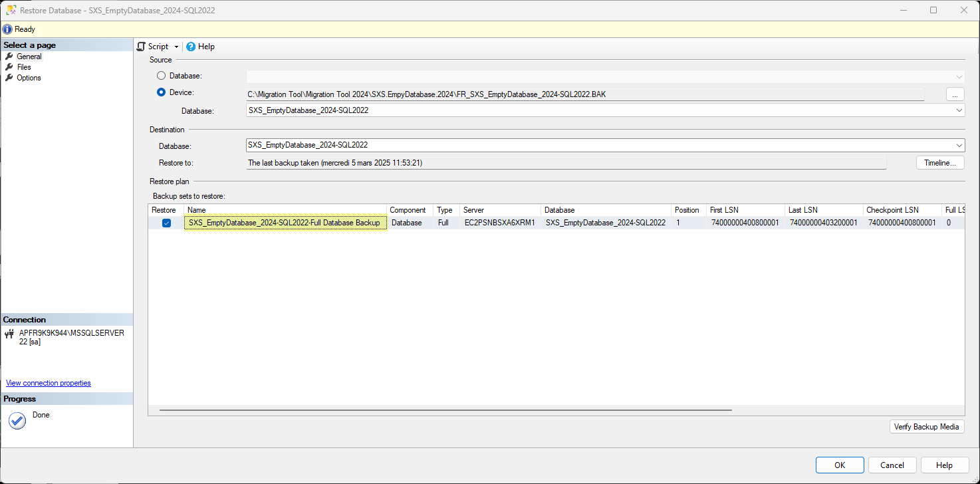Open the destination Database dropdown
This screenshot has height=484, width=980.
[x=959, y=145]
